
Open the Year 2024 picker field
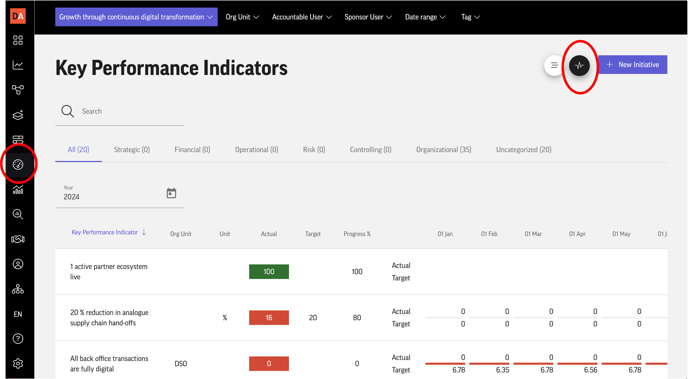coord(119,194)
